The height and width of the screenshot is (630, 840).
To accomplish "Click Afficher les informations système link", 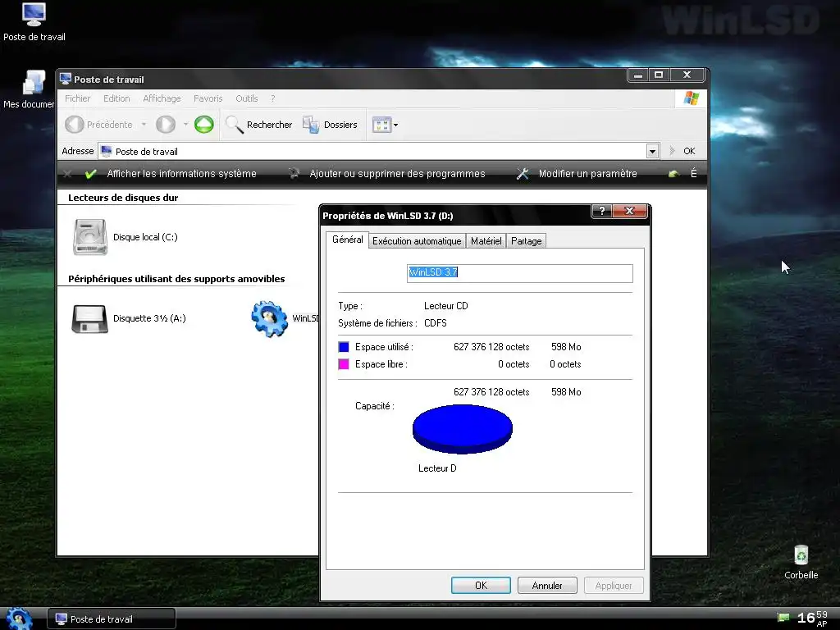I will 181,174.
